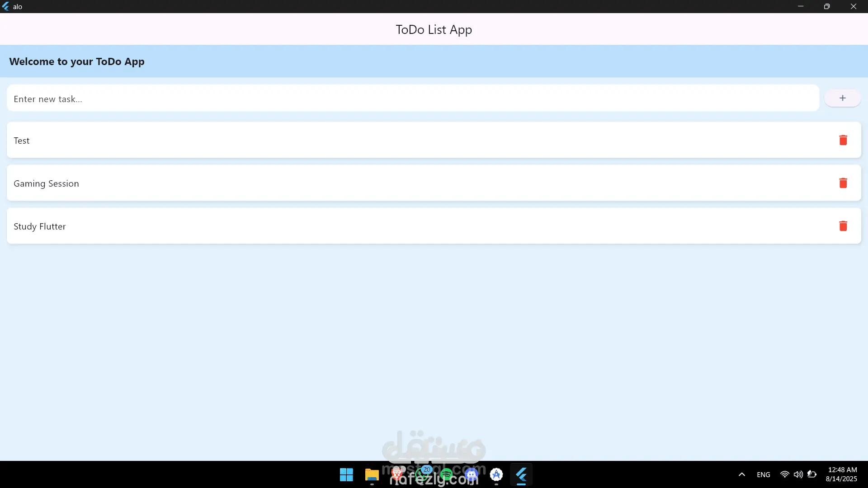Delete the Test task
This screenshot has height=488, width=868.
843,140
